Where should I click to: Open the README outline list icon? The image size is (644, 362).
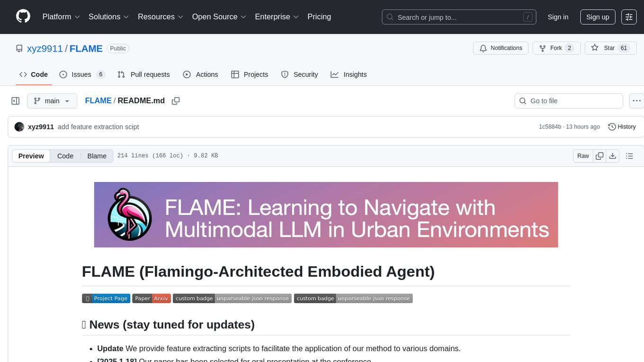(629, 156)
